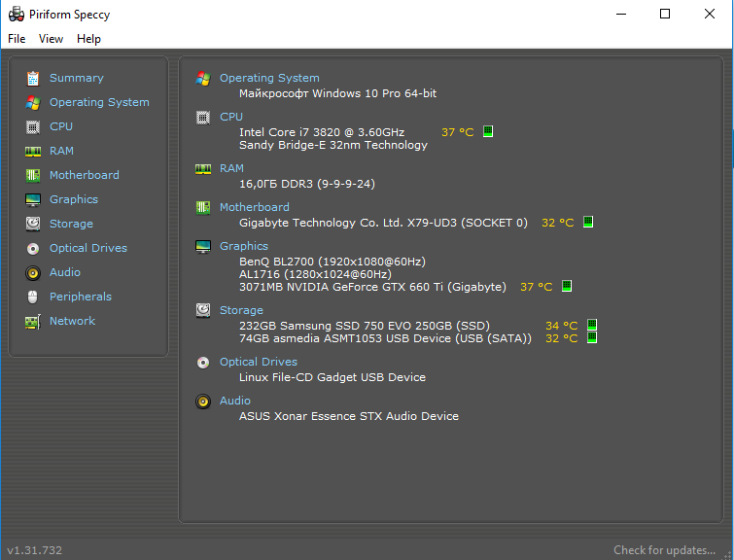Select the RAM module icon in sidebar

(33, 151)
